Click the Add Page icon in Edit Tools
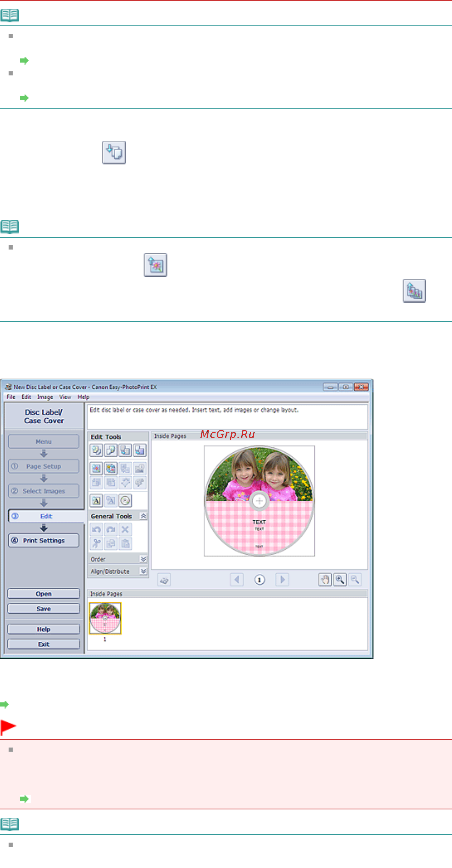Image resolution: width=452 pixels, height=868 pixels. coord(96,450)
